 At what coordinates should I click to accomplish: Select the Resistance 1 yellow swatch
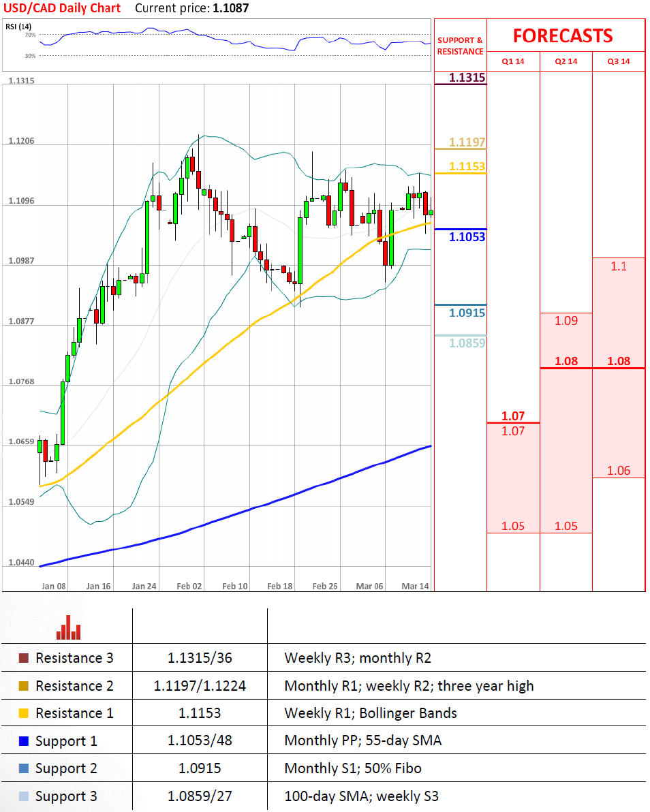tap(24, 713)
